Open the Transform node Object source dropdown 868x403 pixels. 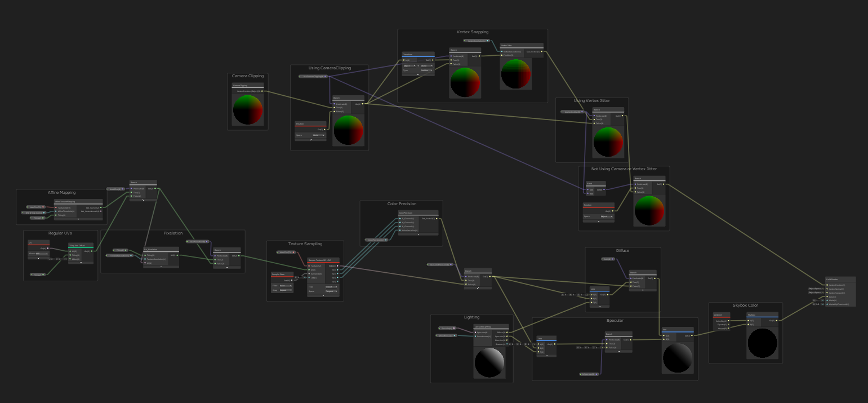(409, 66)
